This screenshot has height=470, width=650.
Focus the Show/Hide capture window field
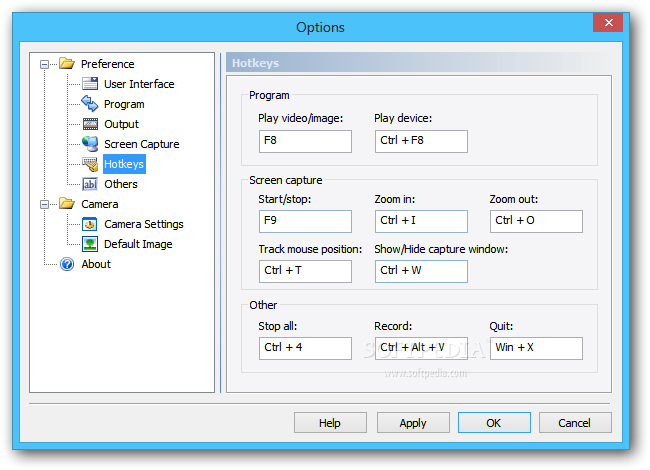pos(421,271)
